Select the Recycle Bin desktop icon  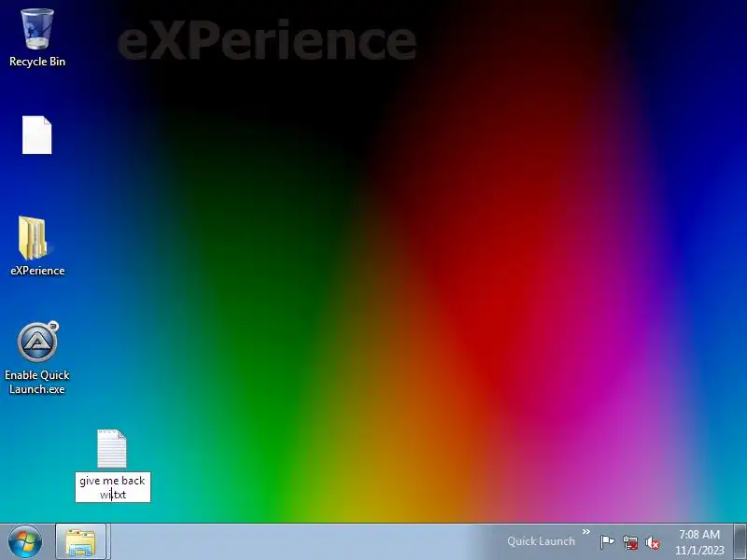pyautogui.click(x=37, y=29)
